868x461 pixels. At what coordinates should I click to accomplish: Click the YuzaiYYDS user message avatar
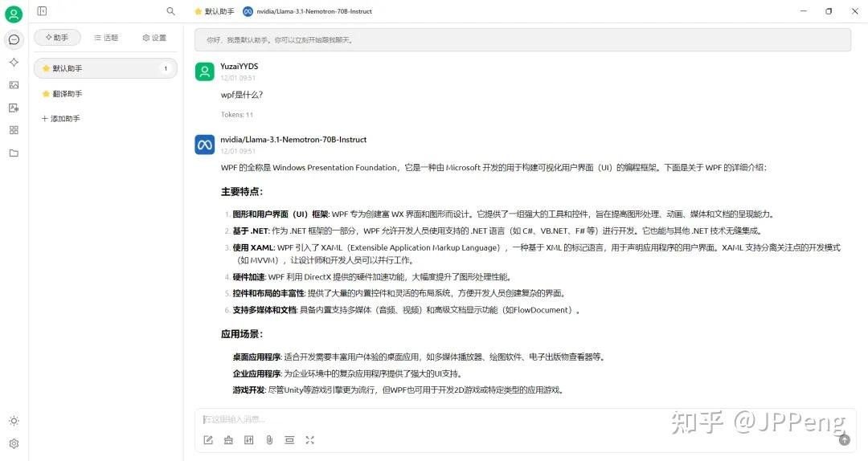point(205,71)
